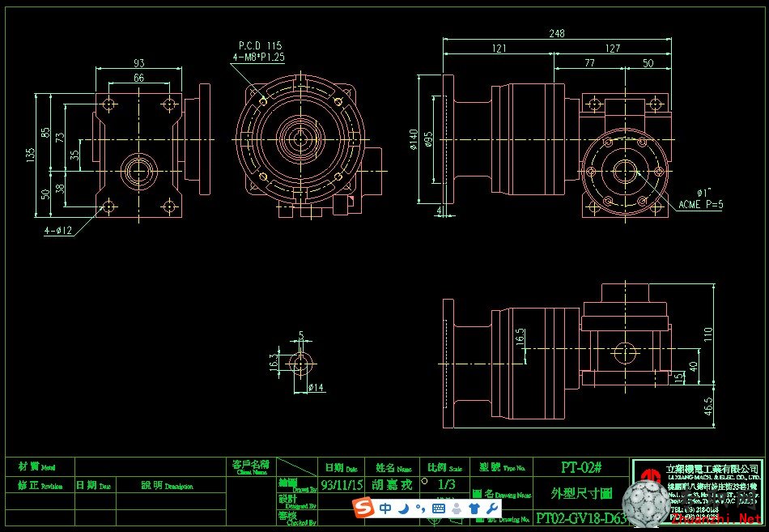Screen dimensions: 769x532
Task: Select the 85 dimension text
Action: 45,133
